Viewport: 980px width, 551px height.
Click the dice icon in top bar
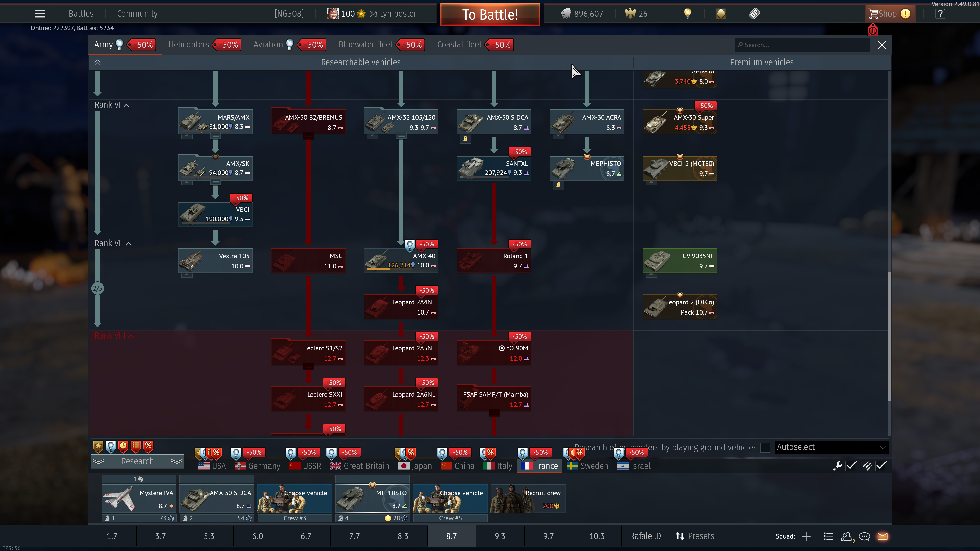[x=754, y=14]
